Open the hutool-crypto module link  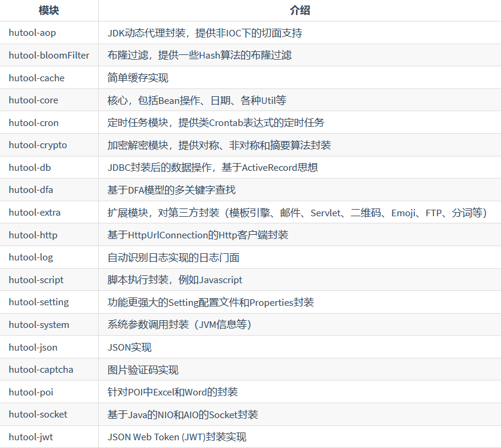[x=38, y=145]
